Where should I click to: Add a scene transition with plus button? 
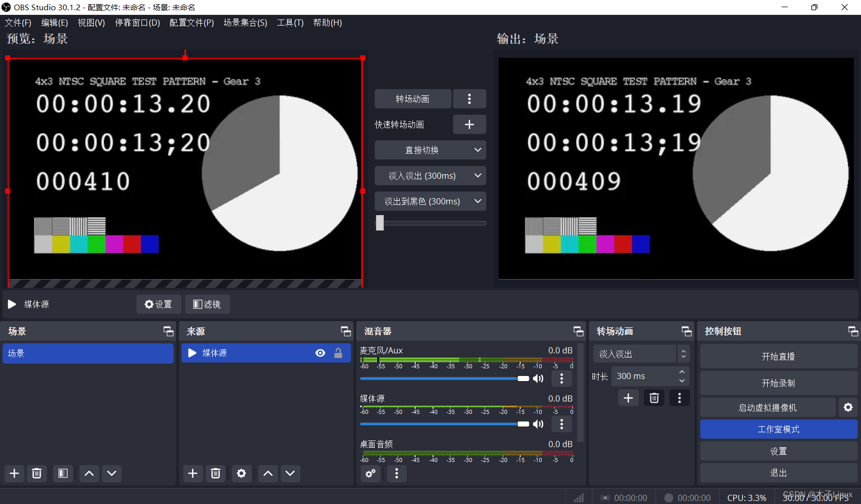pos(628,398)
